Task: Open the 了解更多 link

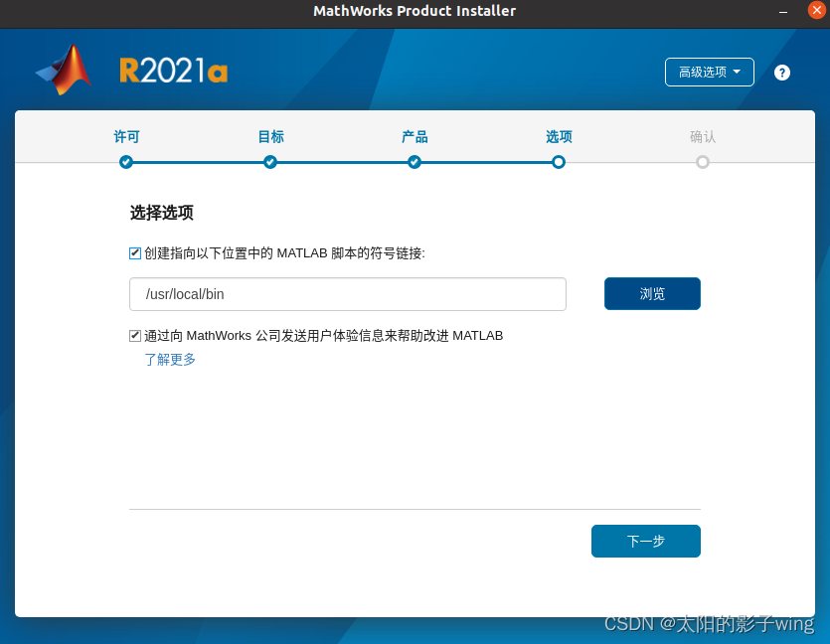Action: point(170,360)
